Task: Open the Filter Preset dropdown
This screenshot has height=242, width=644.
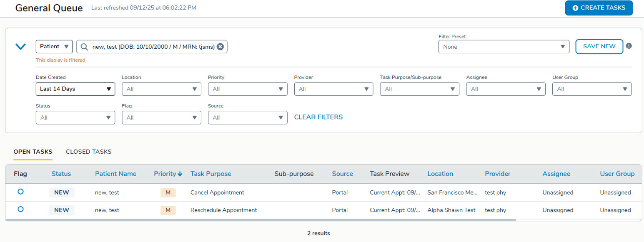Action: [x=504, y=47]
